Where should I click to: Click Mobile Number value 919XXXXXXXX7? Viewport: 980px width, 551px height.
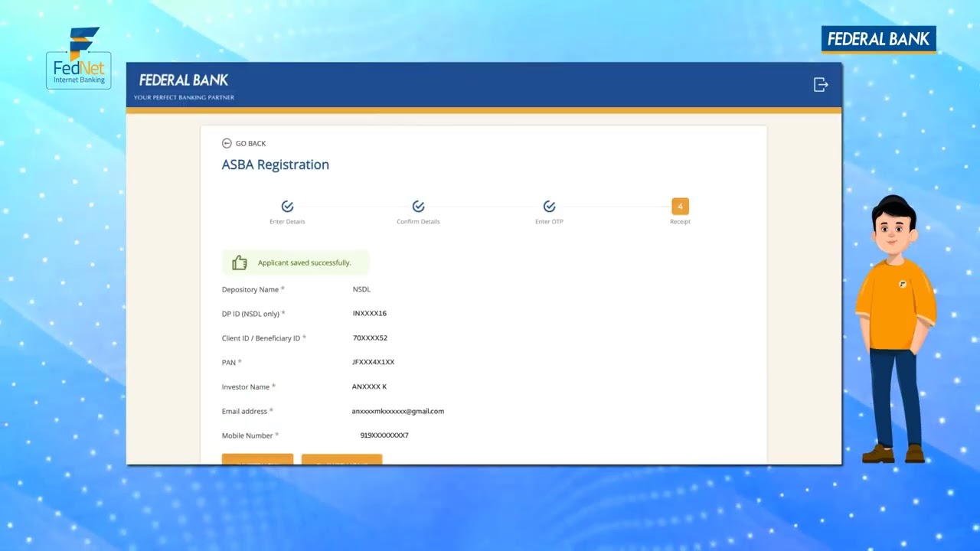click(384, 435)
